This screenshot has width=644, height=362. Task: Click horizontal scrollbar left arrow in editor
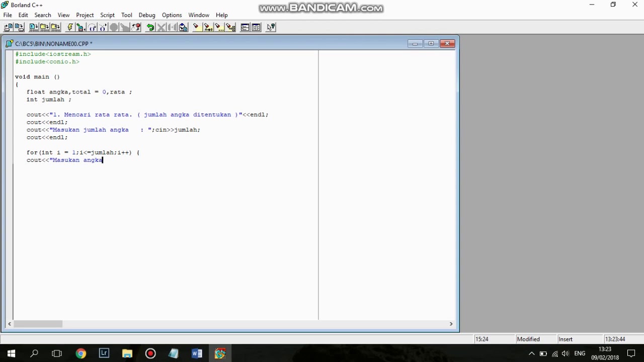[x=10, y=324]
